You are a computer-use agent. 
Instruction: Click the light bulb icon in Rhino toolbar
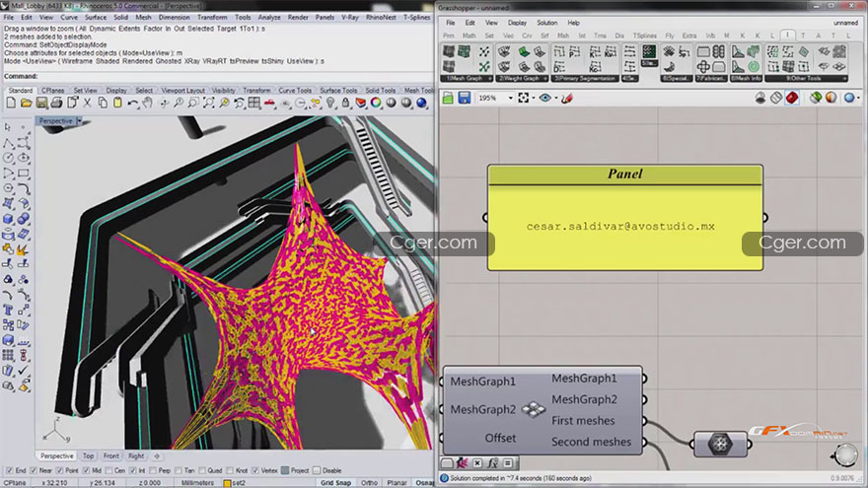pyautogui.click(x=330, y=103)
